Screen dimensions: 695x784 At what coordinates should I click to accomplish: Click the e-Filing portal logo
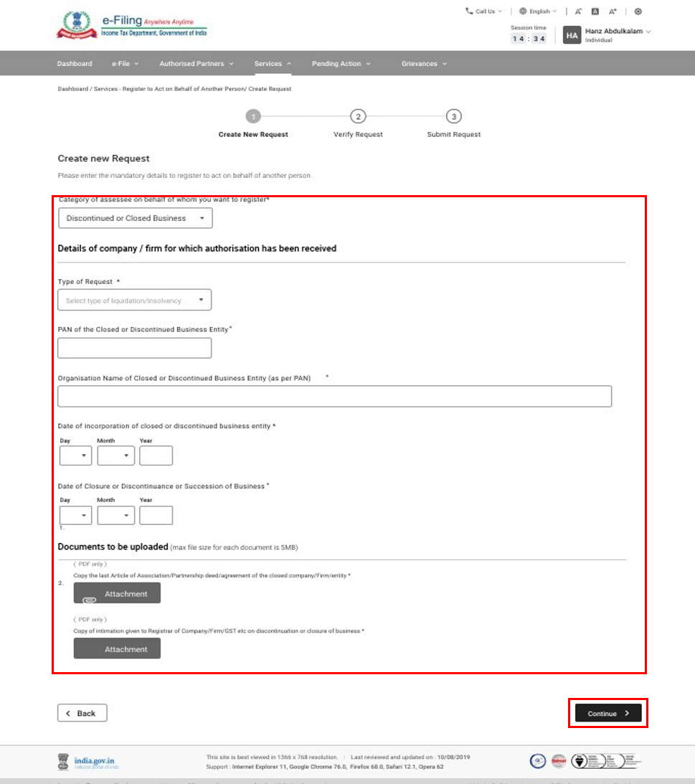tap(131, 25)
